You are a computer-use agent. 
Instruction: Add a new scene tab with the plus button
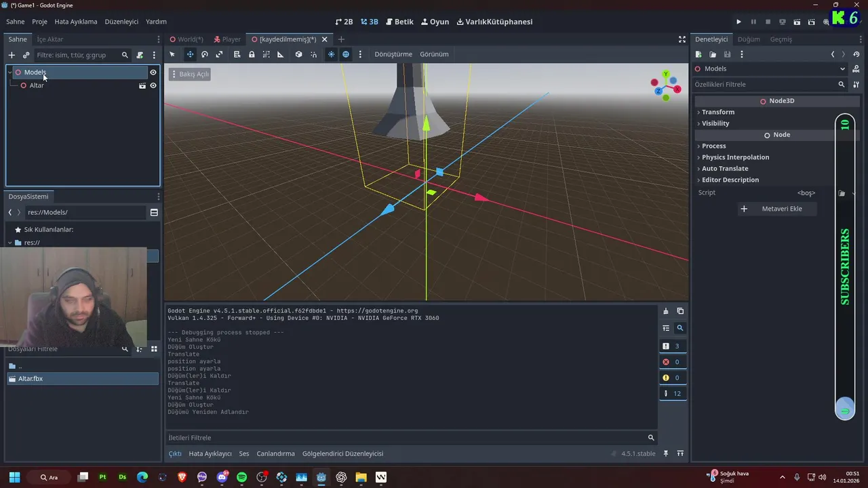(x=341, y=39)
